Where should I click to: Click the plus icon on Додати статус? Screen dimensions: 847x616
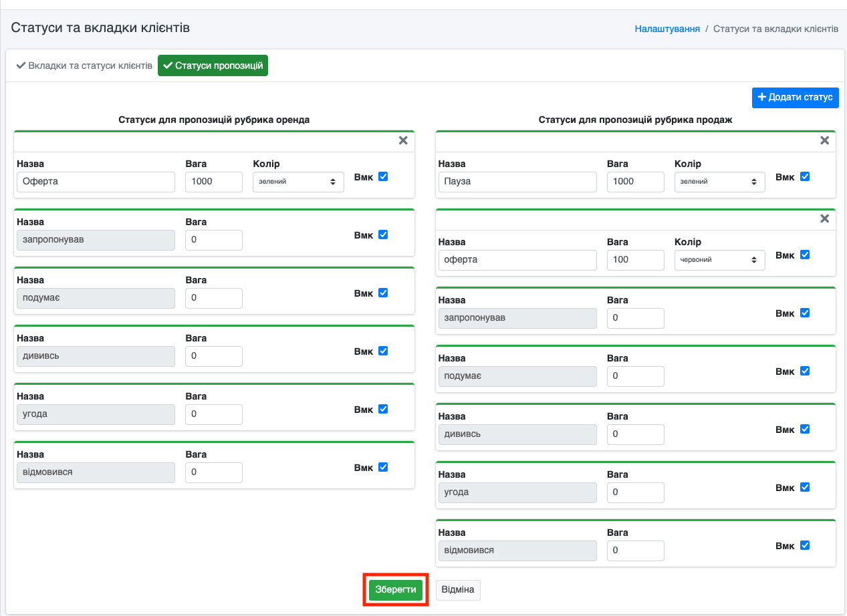761,98
